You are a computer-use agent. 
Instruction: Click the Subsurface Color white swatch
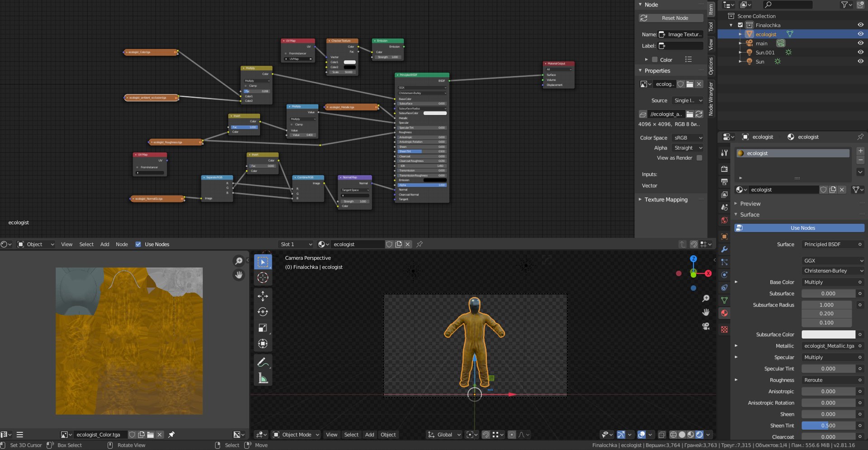click(x=828, y=335)
